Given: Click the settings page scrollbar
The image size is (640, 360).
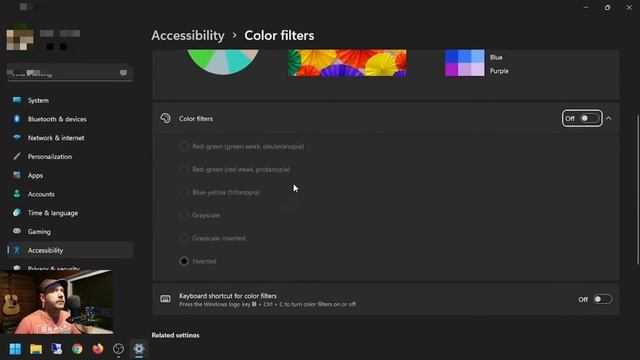Looking at the screenshot, I should (637, 190).
